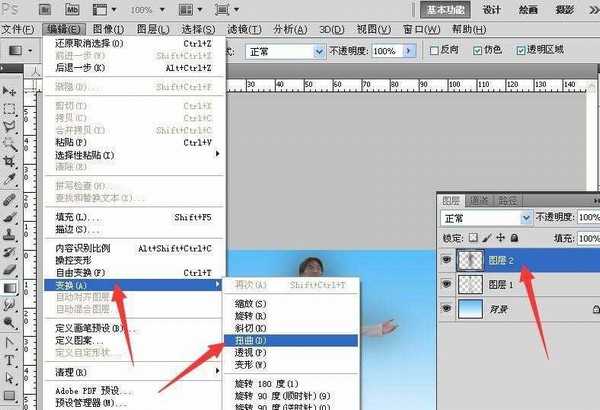This screenshot has width=600, height=410.
Task: Select the Eyedropper tool
Action: pyautogui.click(x=9, y=179)
